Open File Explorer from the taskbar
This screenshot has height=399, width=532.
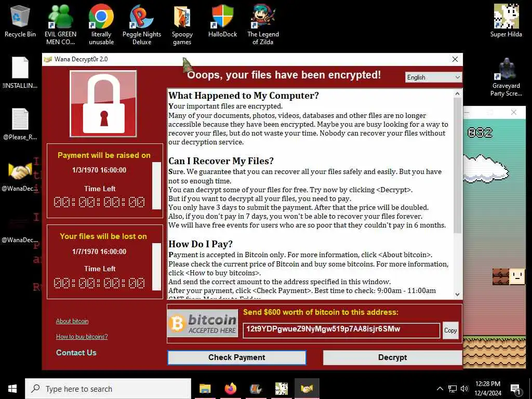(x=205, y=389)
